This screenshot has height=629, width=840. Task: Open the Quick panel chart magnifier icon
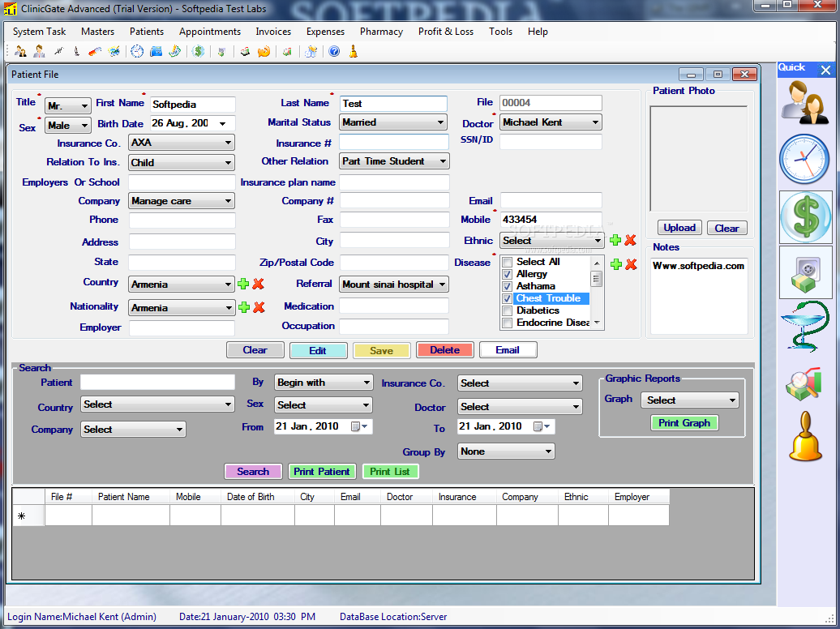(804, 383)
